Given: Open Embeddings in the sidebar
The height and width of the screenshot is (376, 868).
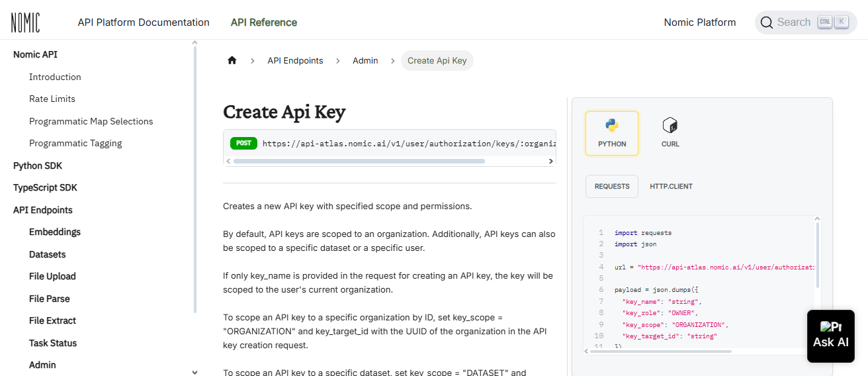Looking at the screenshot, I should pyautogui.click(x=55, y=232).
